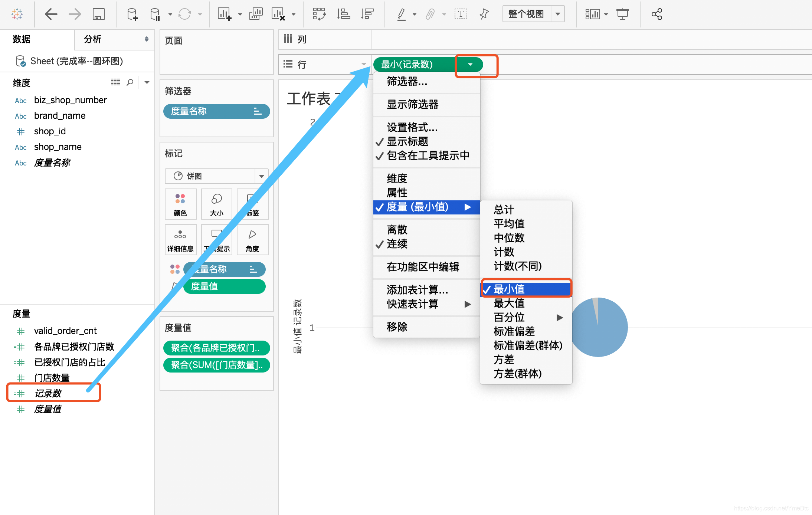The height and width of the screenshot is (515, 812).
Task: Click the group members paperclip icon
Action: tap(430, 14)
